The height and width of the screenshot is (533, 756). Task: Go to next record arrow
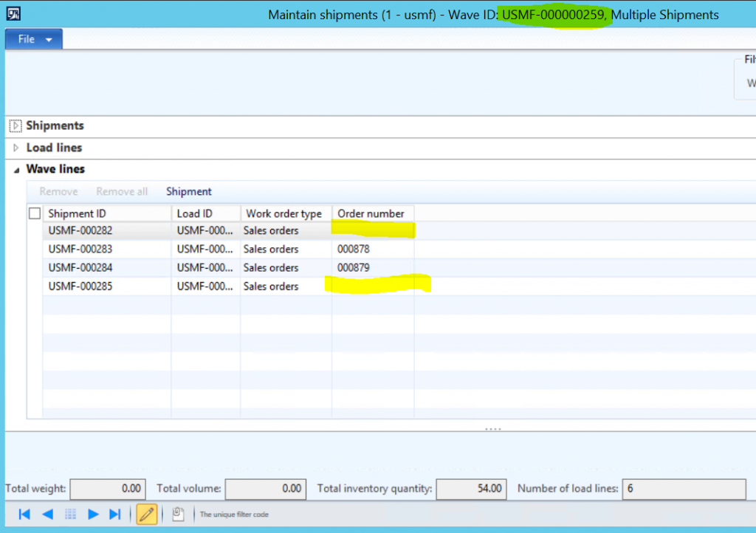pyautogui.click(x=93, y=515)
